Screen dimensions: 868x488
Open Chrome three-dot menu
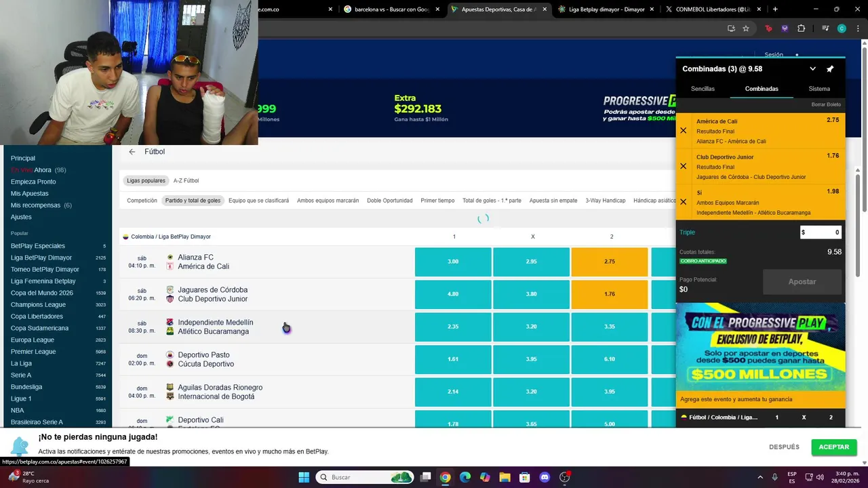point(858,28)
